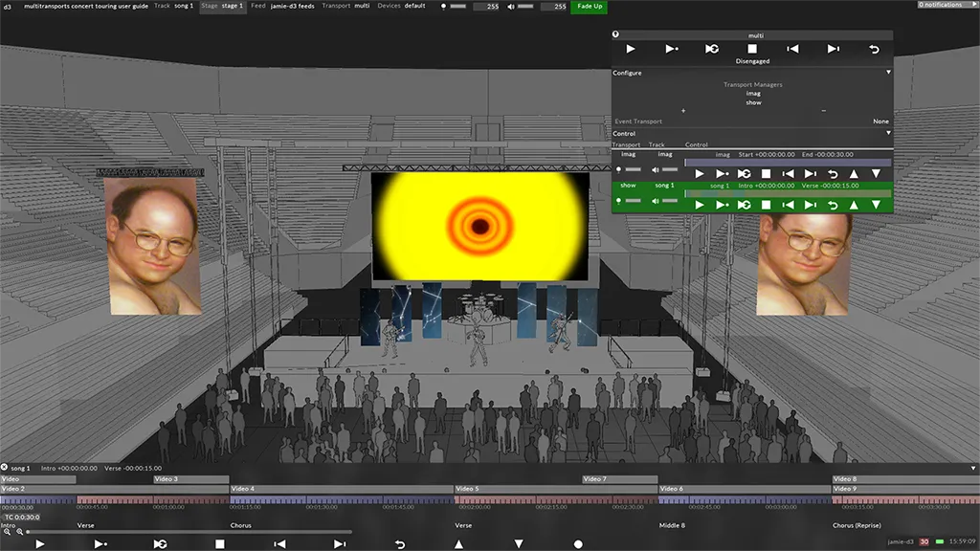The width and height of the screenshot is (980, 551).
Task: Click the Fade Up button
Action: [589, 7]
